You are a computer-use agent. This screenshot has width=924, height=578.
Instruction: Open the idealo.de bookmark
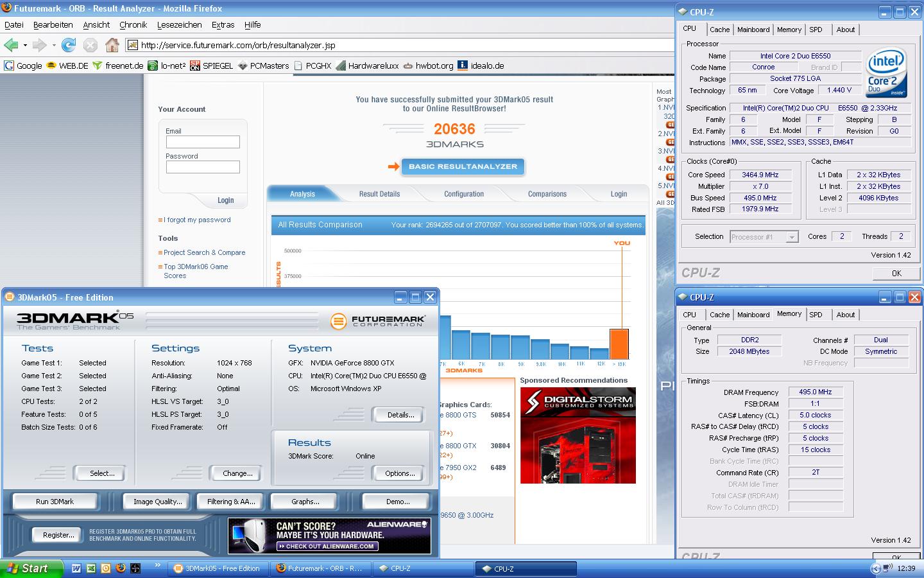pos(481,66)
